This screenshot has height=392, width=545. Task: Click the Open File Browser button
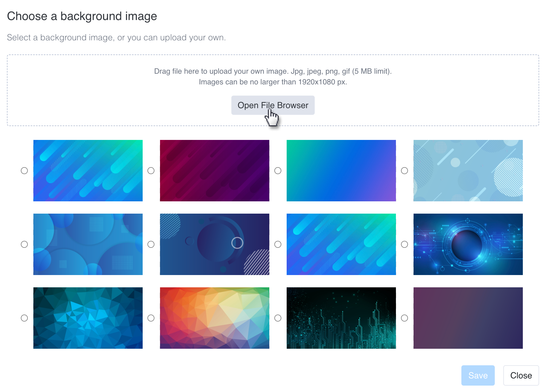(273, 105)
